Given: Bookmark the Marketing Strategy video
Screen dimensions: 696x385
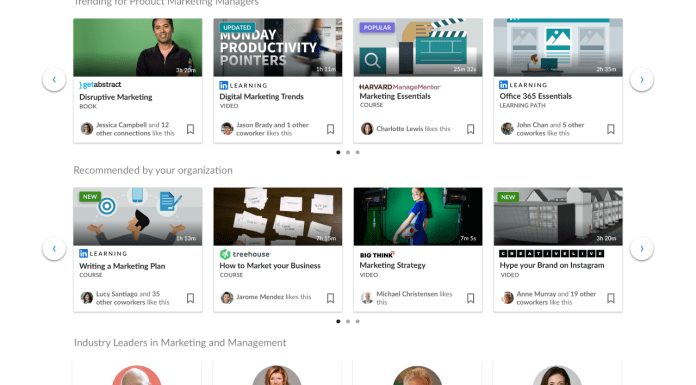Looking at the screenshot, I should click(x=471, y=298).
